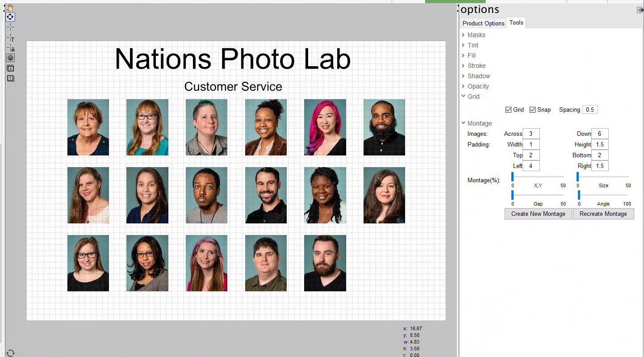Select the four-arrow move tool
The image size is (644, 357).
tap(10, 17)
